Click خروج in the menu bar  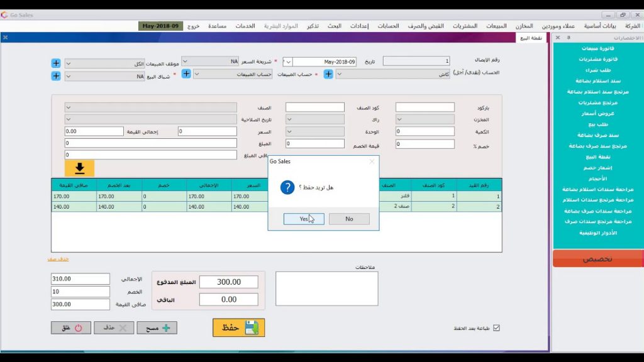194,26
